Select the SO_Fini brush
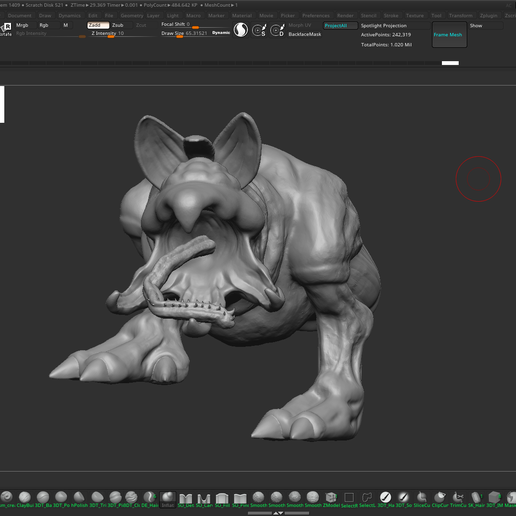The height and width of the screenshot is (516, 516). pos(240,499)
